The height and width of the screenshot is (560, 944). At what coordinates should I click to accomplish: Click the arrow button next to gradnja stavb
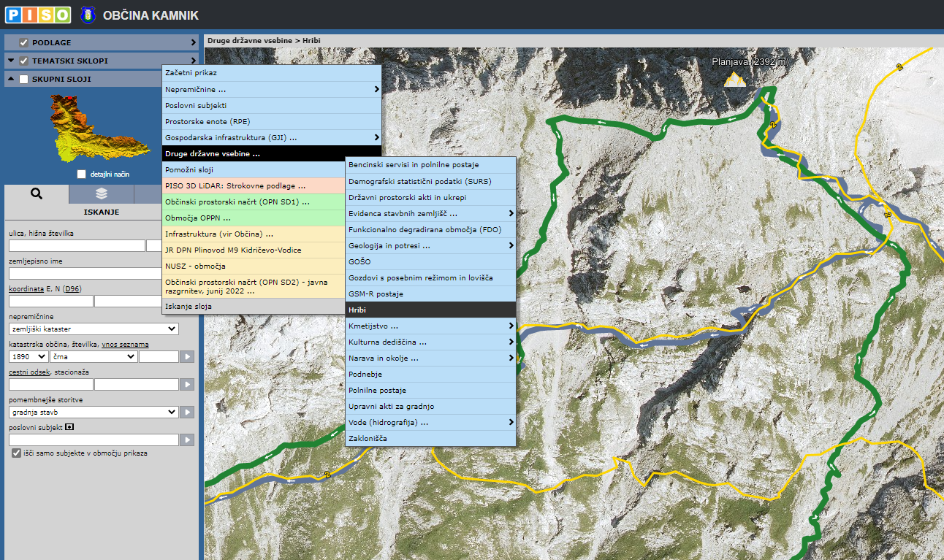[x=188, y=413]
